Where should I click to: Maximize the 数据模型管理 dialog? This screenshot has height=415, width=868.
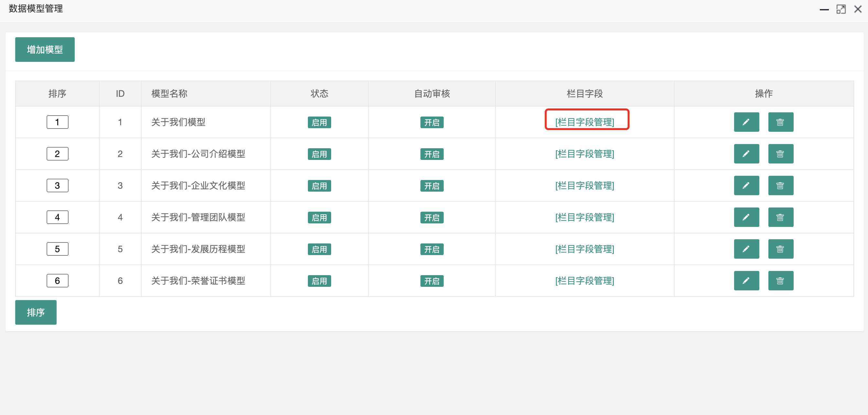coord(841,9)
